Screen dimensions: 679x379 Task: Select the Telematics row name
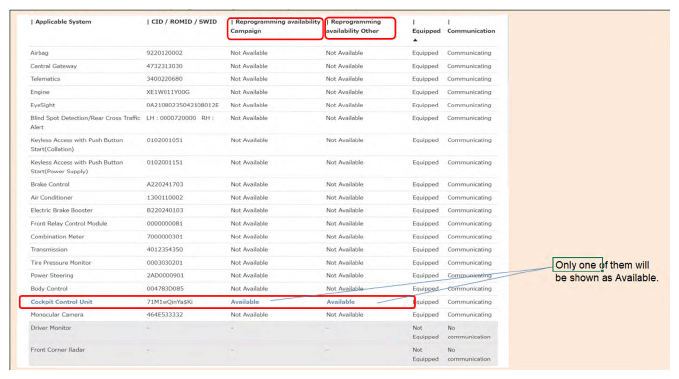tap(45, 79)
